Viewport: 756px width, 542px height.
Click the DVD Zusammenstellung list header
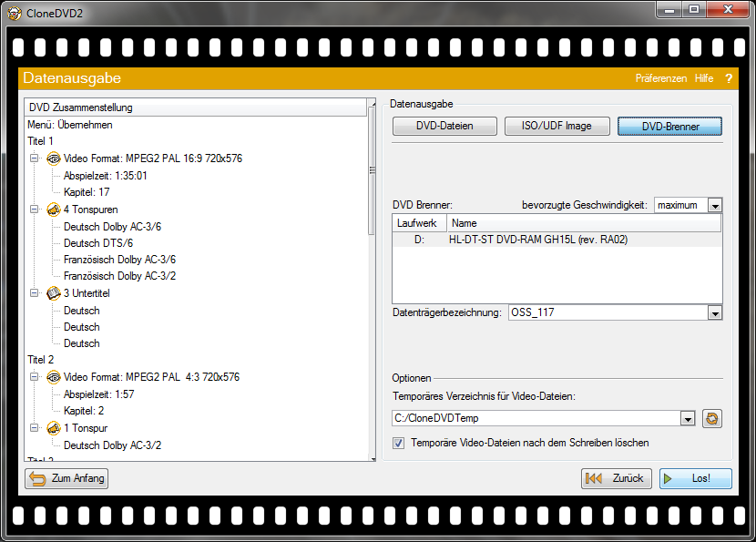(x=195, y=107)
